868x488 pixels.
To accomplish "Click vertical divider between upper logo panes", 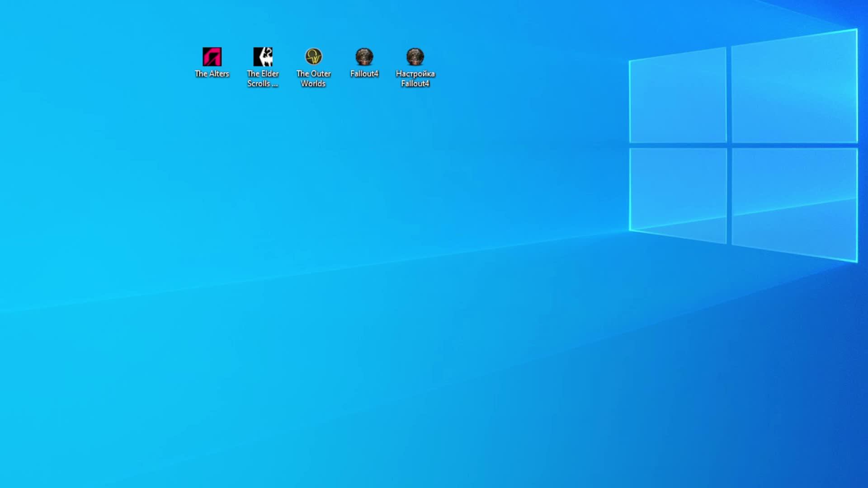I will click(729, 95).
